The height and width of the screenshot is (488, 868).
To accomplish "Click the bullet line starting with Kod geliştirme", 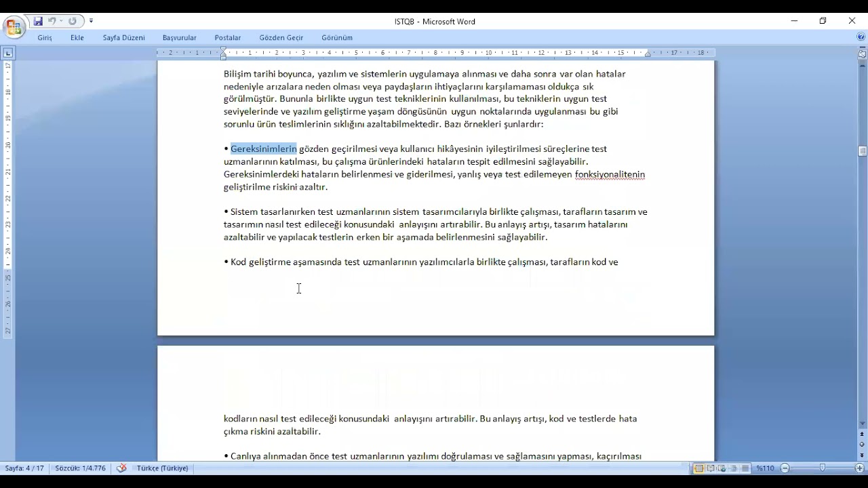I will tap(421, 262).
